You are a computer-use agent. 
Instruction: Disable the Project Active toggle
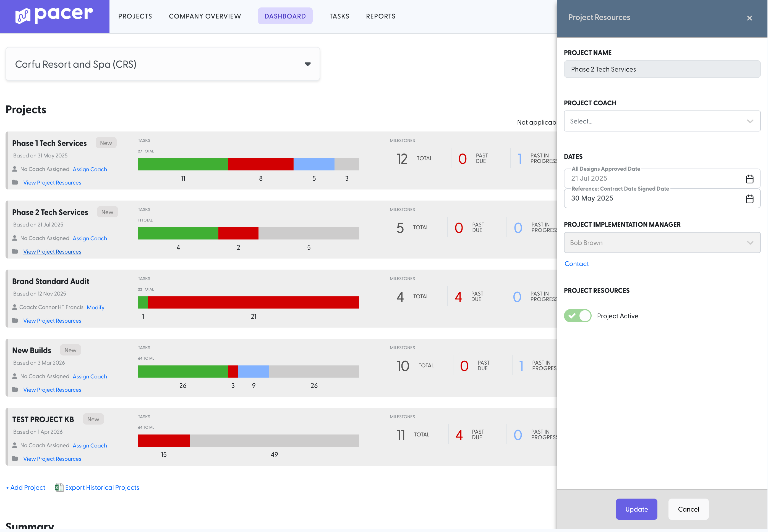[x=578, y=316]
